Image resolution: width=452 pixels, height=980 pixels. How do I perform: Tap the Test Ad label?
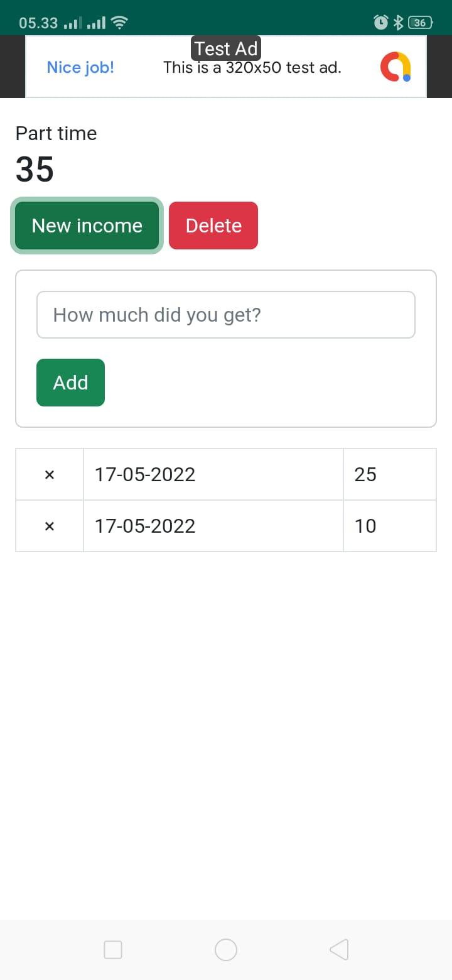pos(226,48)
